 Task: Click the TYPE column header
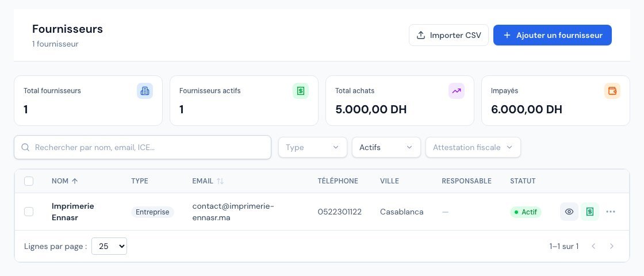coord(140,181)
